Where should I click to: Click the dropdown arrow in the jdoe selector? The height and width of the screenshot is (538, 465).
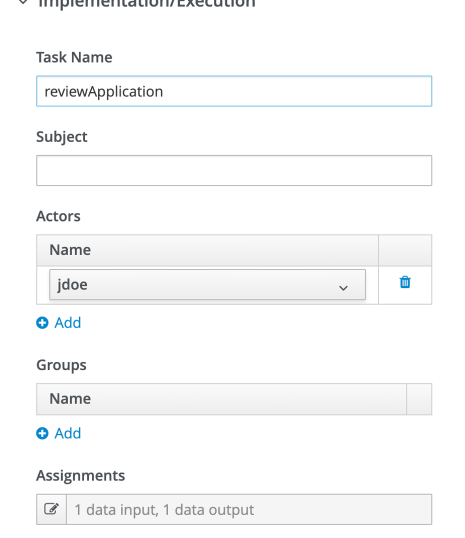343,288
